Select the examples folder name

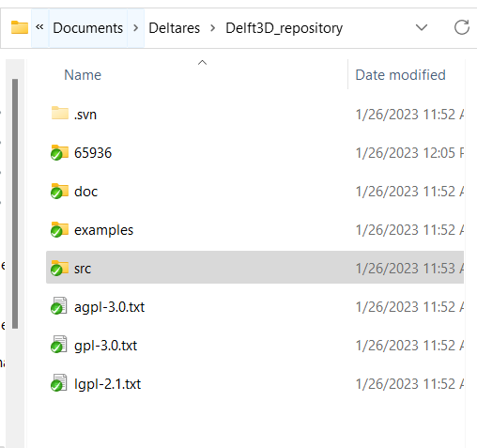tap(103, 230)
